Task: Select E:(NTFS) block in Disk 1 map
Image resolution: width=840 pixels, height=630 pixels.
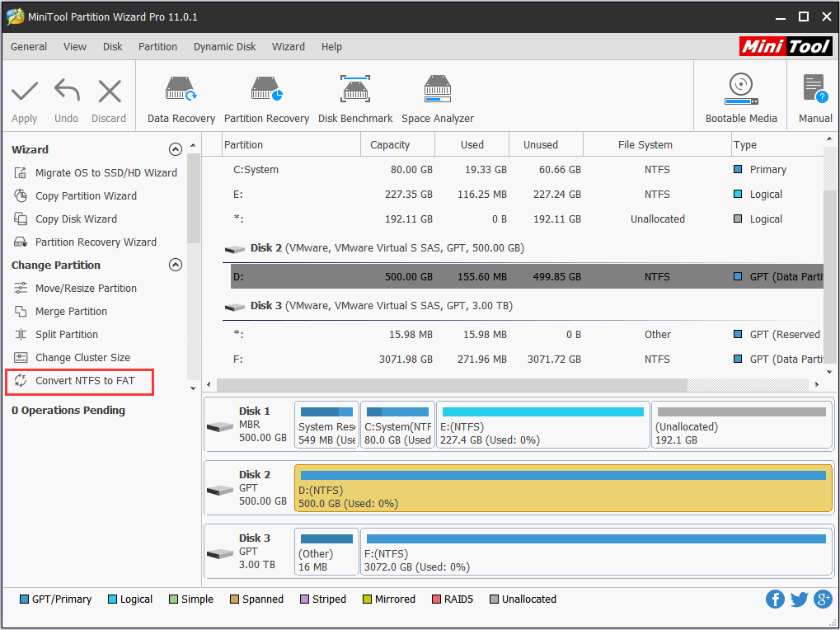Action: tap(542, 425)
